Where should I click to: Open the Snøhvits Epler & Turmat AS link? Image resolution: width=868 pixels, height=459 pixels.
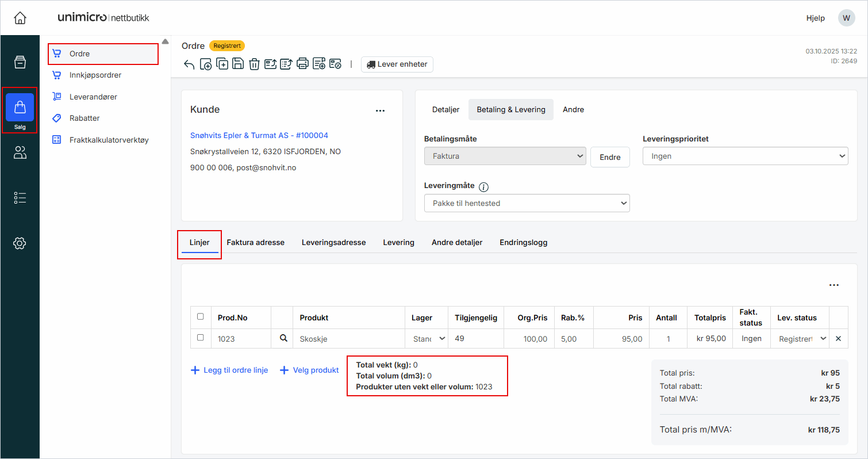(x=259, y=136)
